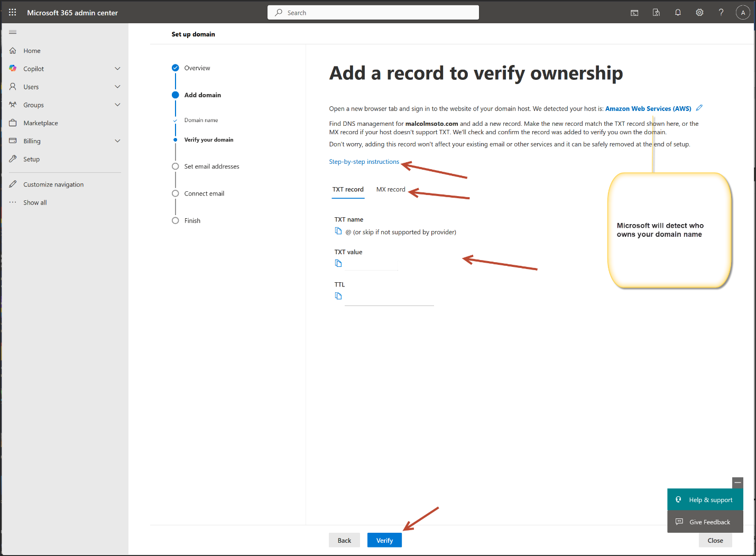Copy the TXT name value

point(338,231)
